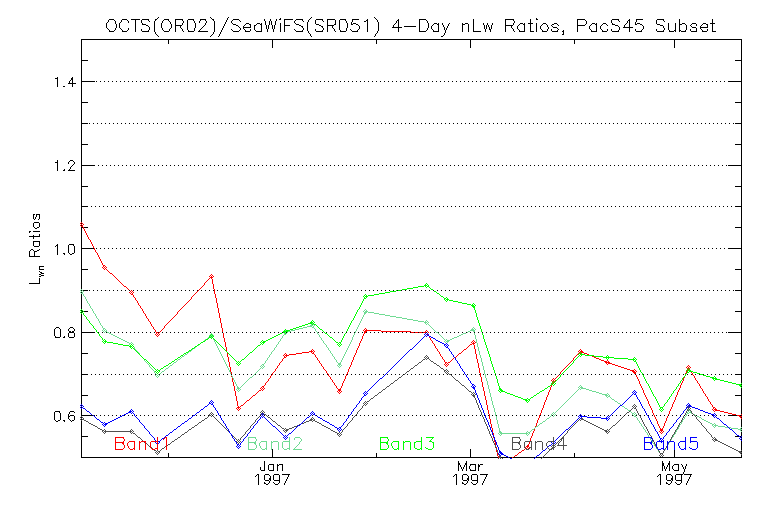Click Band5's blue peak data point near 0.8
Viewport: 768px width, 512px height.
click(427, 335)
